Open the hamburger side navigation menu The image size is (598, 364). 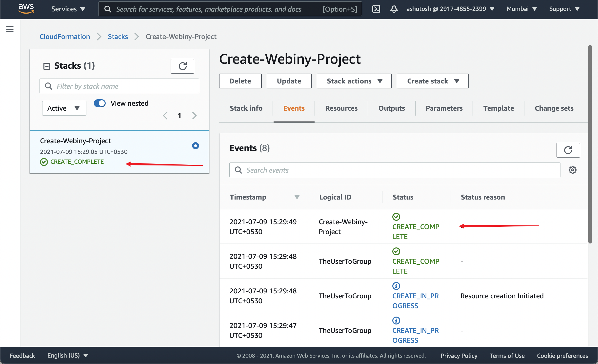click(10, 29)
